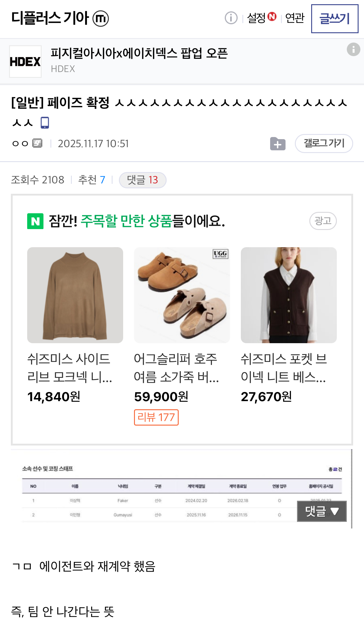
Task: Jump to comments via 댓글 13 pill
Action: [142, 180]
